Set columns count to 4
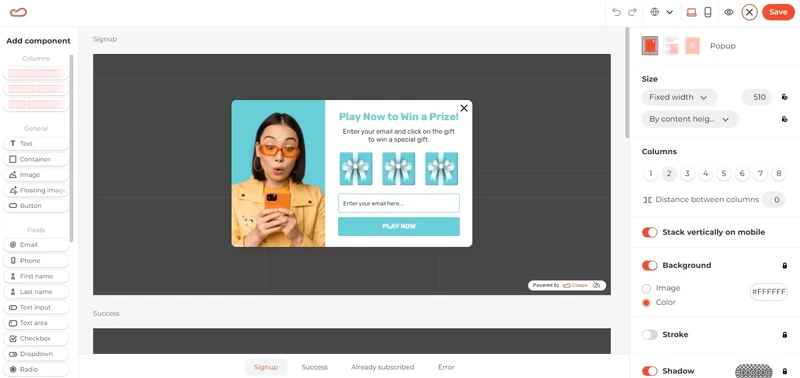This screenshot has height=378, width=800. click(705, 173)
